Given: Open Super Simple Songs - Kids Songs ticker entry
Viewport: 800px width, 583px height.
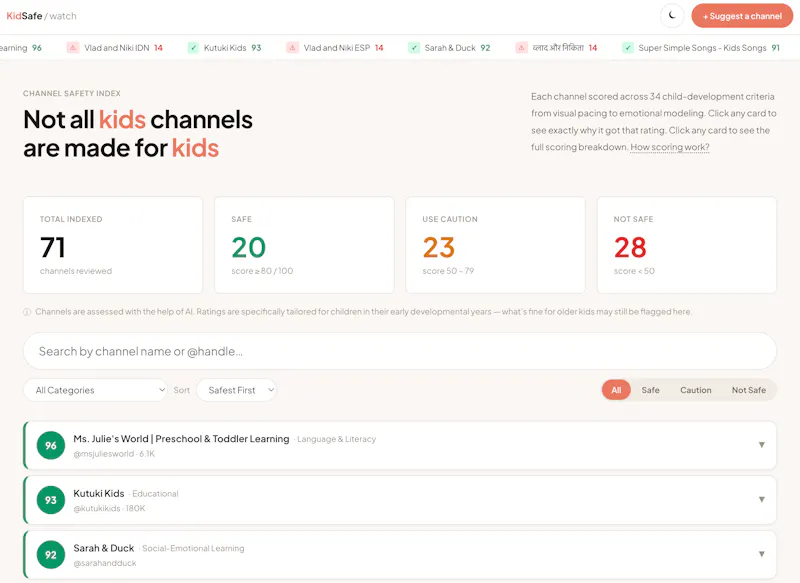Looking at the screenshot, I should tap(701, 47).
